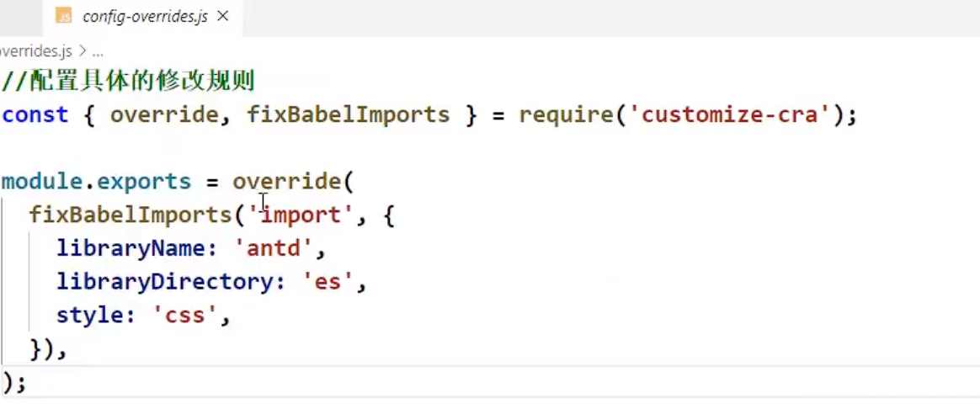Expand the breadcrumb ellipsis after overrides.js
This screenshot has height=409, width=980.
point(97,51)
